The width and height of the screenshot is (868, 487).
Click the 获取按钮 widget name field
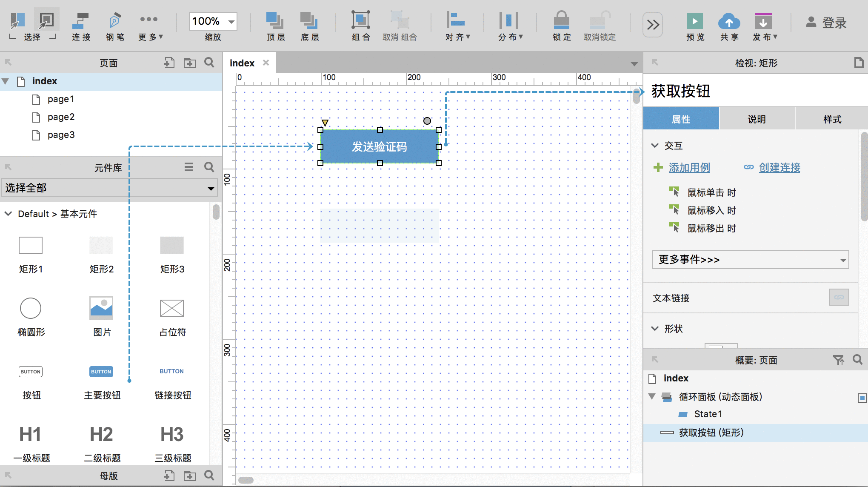(x=755, y=91)
